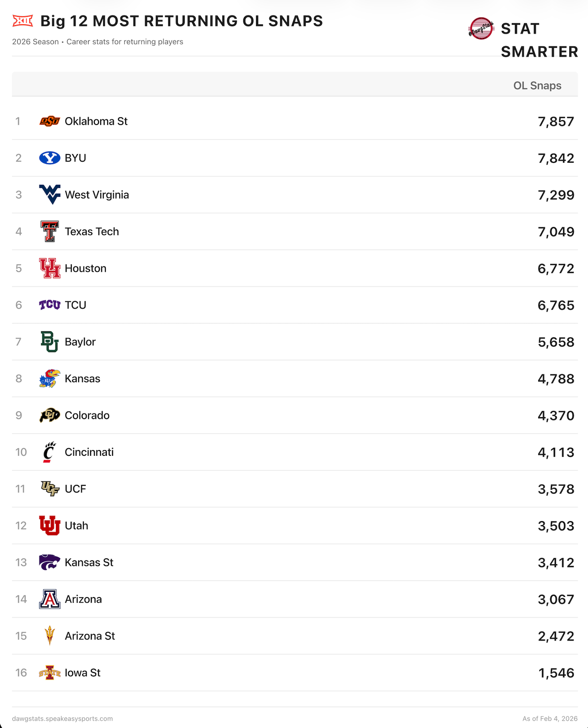Click the Houston team logo
The height and width of the screenshot is (728, 588).
49,268
